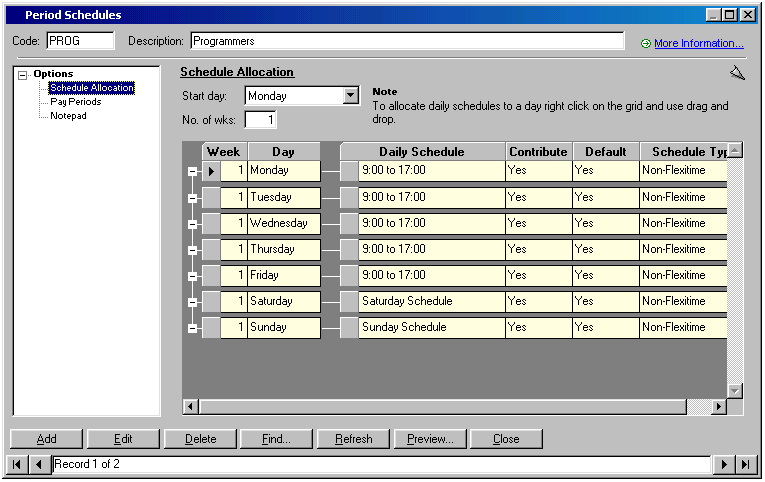Open the More Information link
Image resolution: width=765 pixels, height=482 pixels.
[x=699, y=43]
